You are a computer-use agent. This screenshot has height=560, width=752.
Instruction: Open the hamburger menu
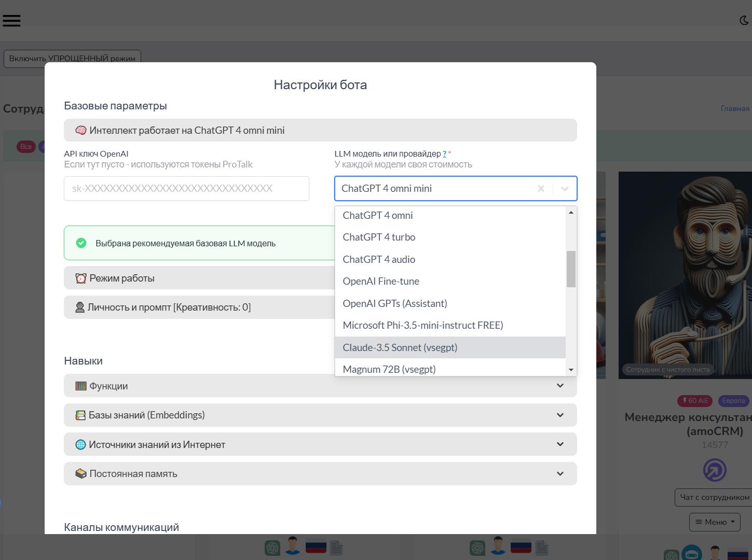tap(11, 20)
